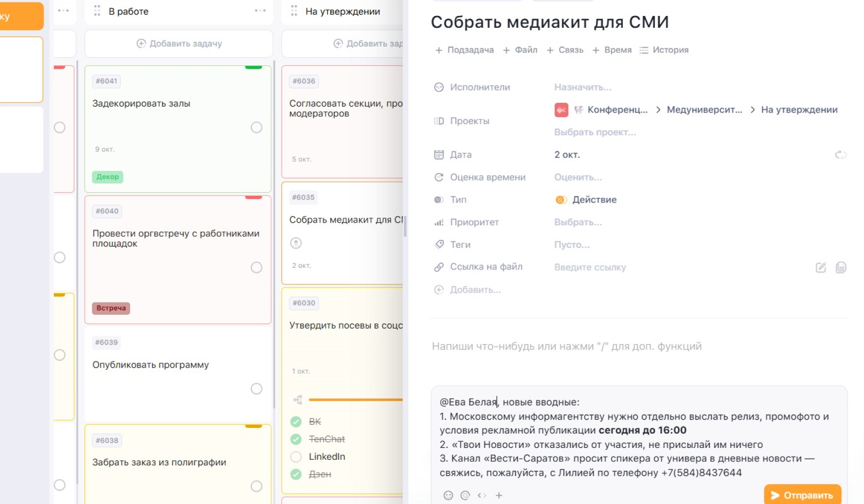
Task: Click the plus attachment icon in comment toolbar
Action: click(x=499, y=495)
